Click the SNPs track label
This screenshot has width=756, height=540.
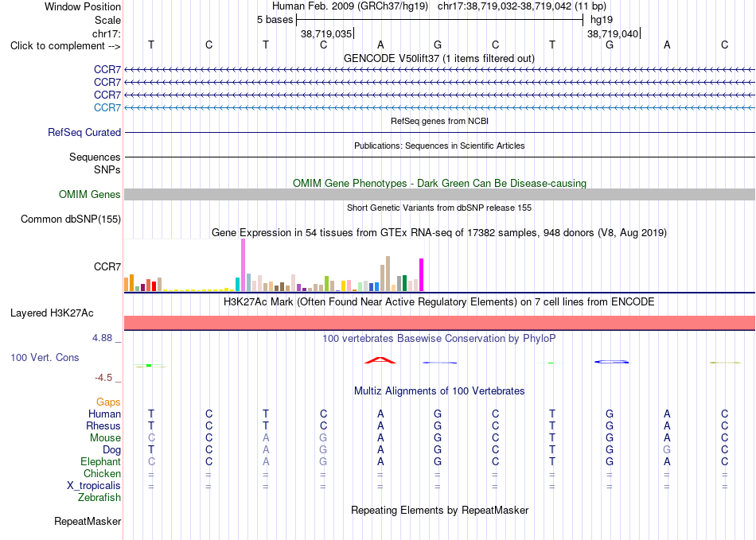107,169
